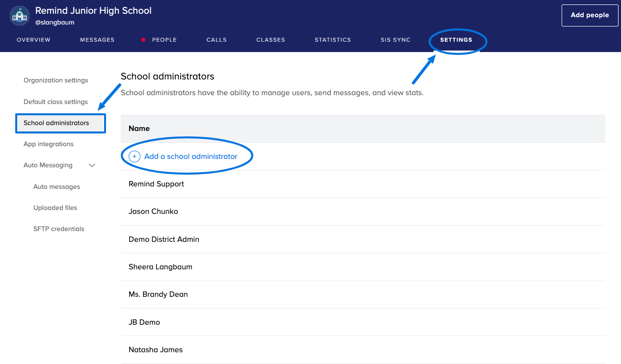
Task: Select the Classes tab
Action: click(270, 40)
